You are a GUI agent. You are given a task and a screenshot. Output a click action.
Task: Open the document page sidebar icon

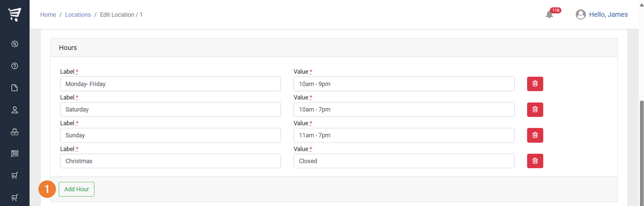pos(15,88)
